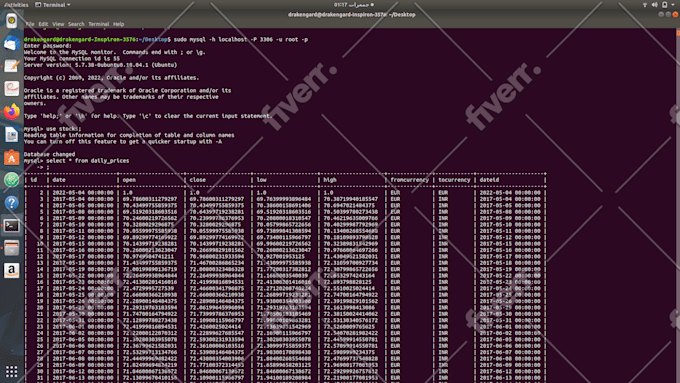Click the 'tocurrency' column header
The image size is (680, 383).
pos(454,180)
